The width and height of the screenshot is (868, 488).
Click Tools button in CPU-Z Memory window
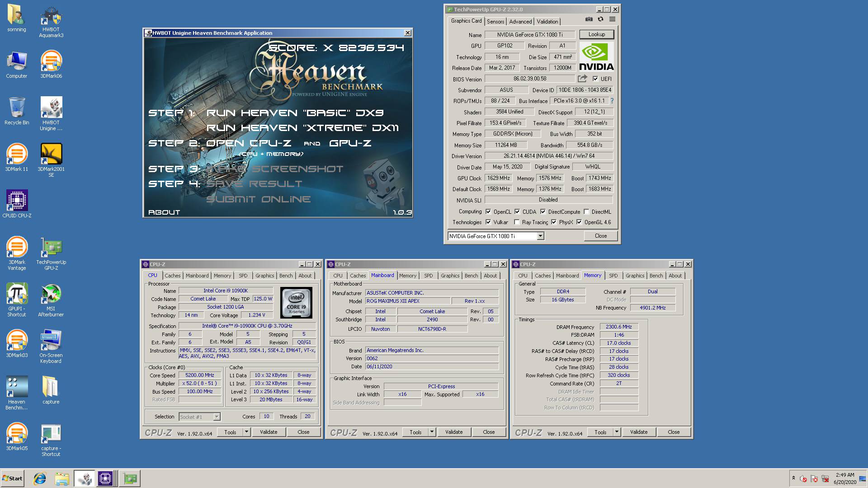pos(600,432)
